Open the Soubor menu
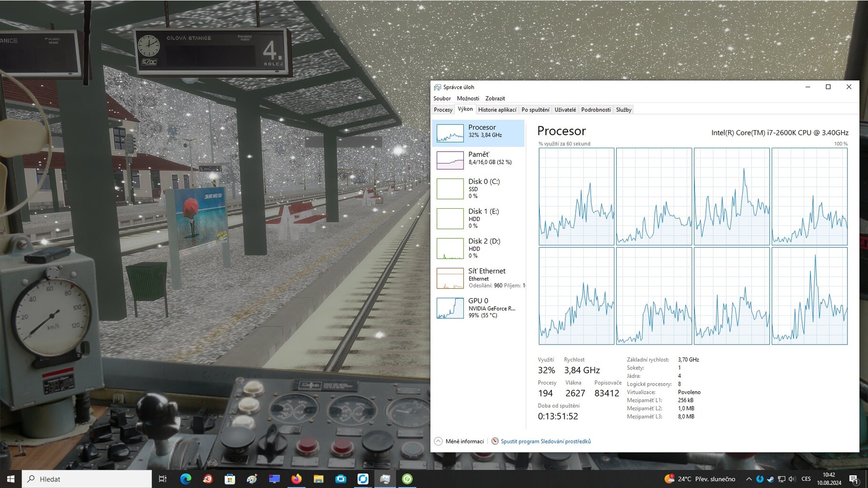 tap(442, 98)
